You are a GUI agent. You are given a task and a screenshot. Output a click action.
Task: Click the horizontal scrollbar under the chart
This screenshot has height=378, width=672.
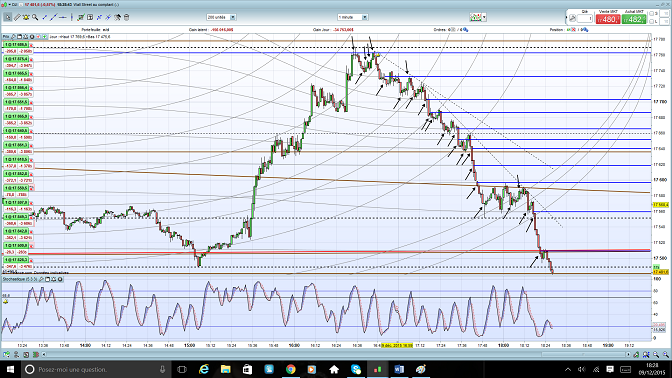pos(336,354)
